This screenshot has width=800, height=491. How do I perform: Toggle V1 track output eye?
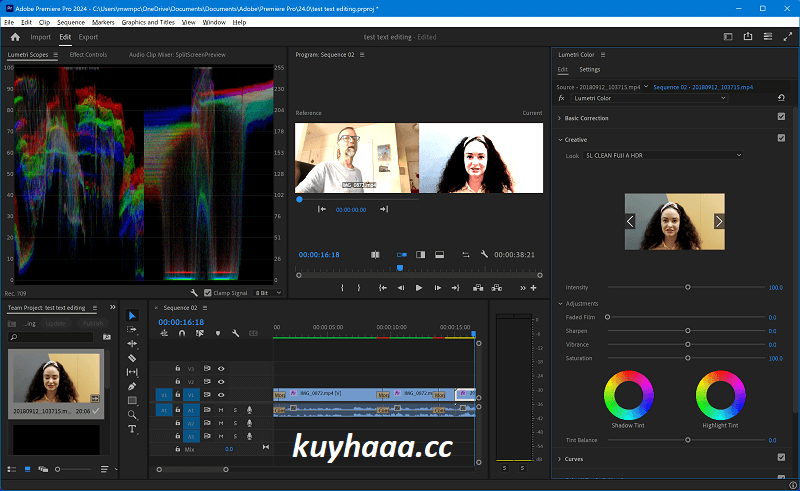[221, 395]
